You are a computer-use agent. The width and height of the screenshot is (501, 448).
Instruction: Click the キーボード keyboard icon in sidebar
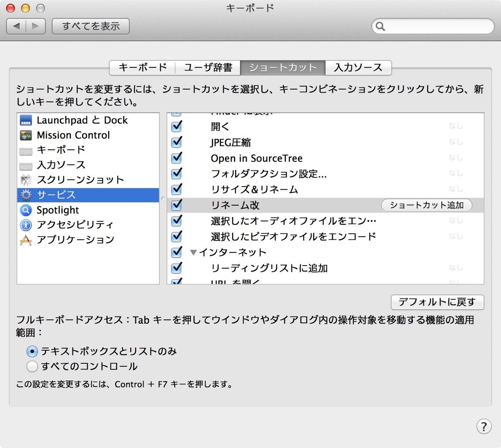pos(26,151)
